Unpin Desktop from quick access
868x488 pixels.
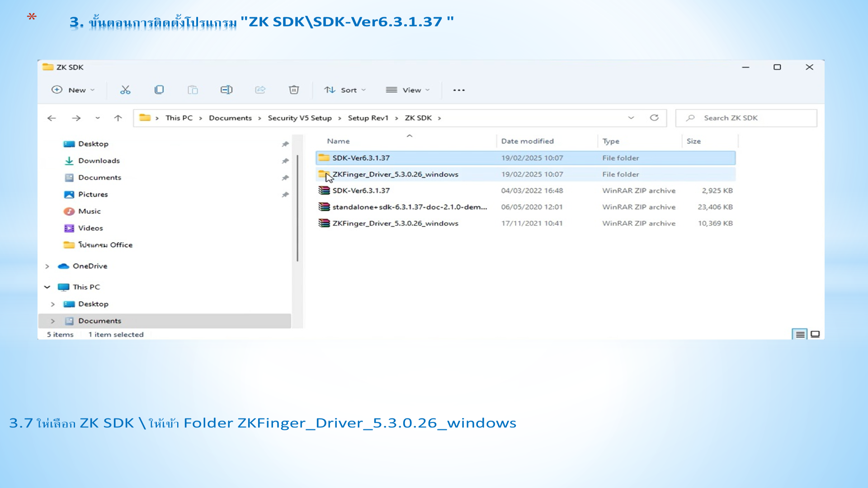[285, 144]
